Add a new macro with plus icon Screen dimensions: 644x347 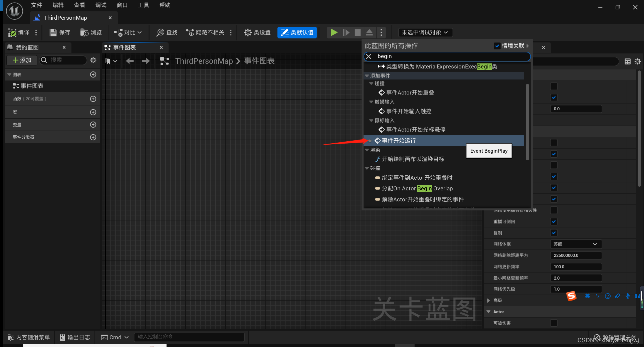[93, 112]
